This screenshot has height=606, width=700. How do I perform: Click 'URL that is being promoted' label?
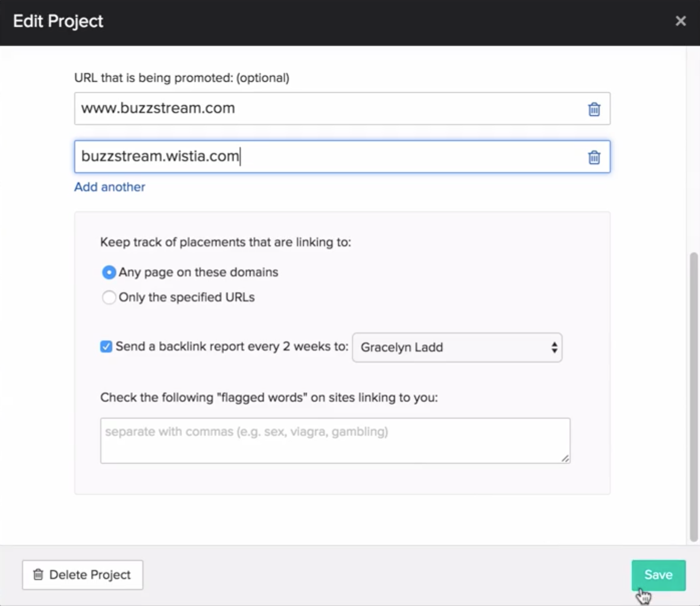182,78
